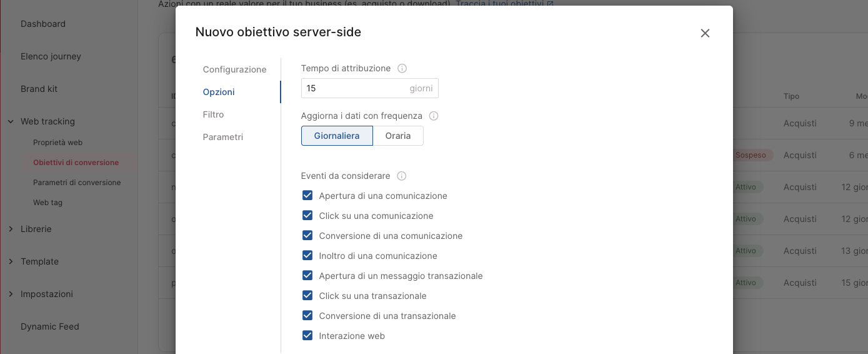Click info icon next to Eventi da considerare
Screen dimensions: 868x354
402,176
